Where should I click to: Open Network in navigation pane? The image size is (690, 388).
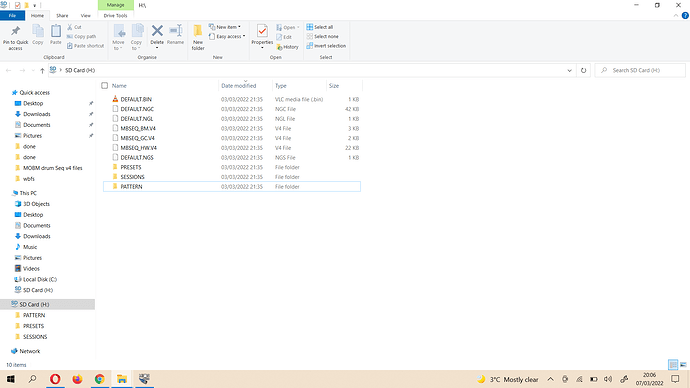click(29, 351)
